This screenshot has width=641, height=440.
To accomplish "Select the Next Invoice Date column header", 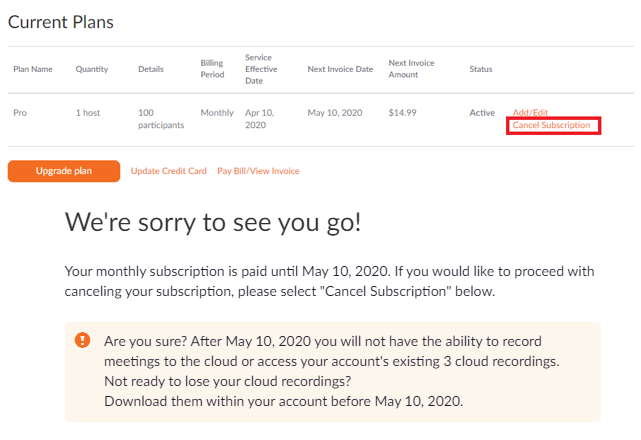I will pyautogui.click(x=341, y=69).
